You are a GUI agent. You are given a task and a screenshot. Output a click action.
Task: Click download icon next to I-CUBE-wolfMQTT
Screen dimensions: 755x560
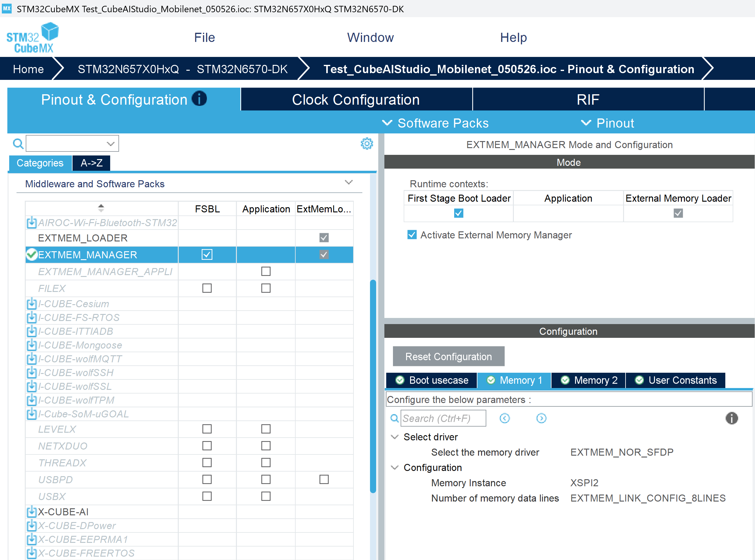(32, 358)
